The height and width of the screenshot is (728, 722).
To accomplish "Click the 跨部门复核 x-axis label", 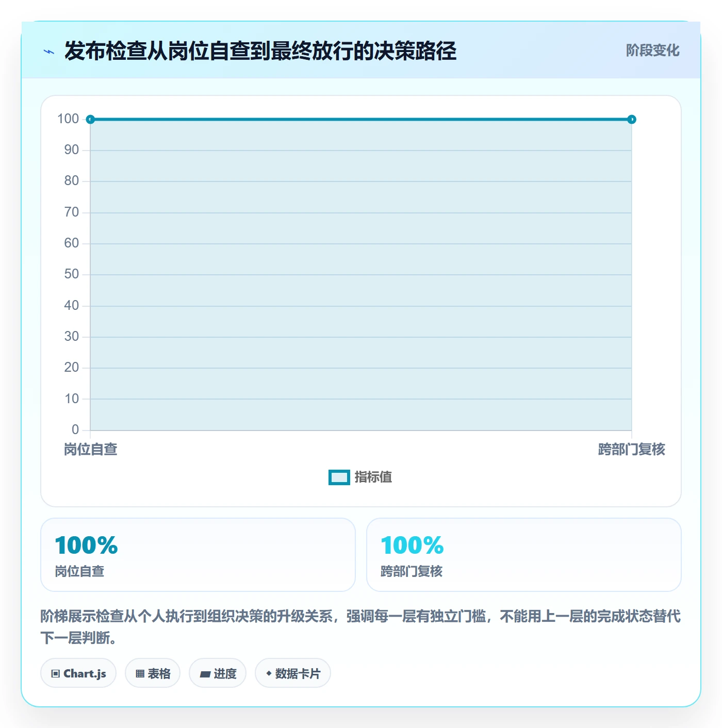I will click(632, 450).
